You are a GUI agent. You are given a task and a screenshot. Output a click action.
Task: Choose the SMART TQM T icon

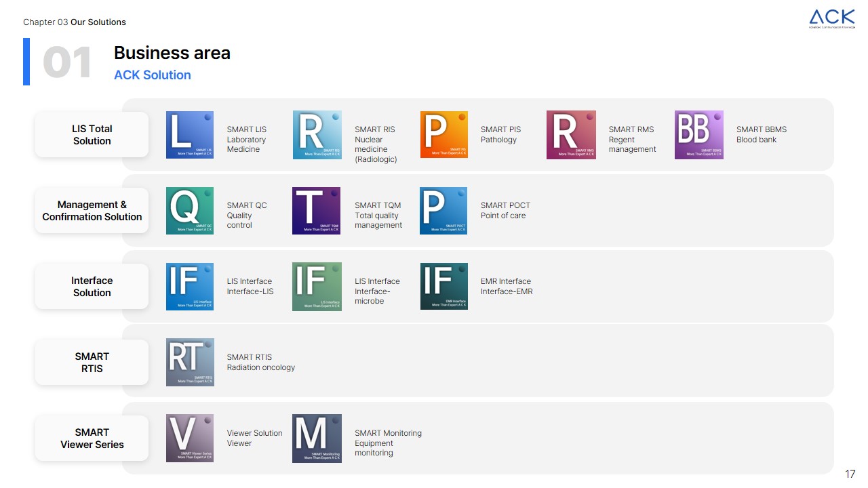pos(317,211)
